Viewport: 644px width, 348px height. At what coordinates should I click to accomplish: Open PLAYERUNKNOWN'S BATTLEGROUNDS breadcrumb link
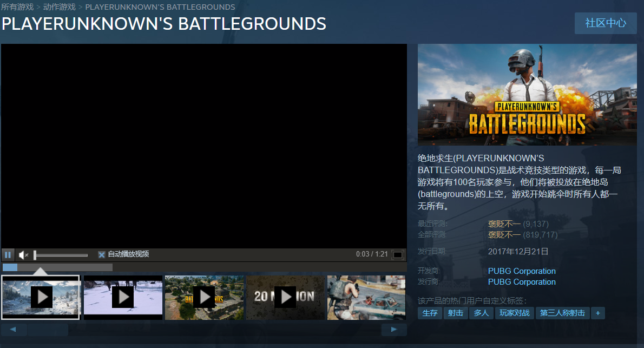160,7
